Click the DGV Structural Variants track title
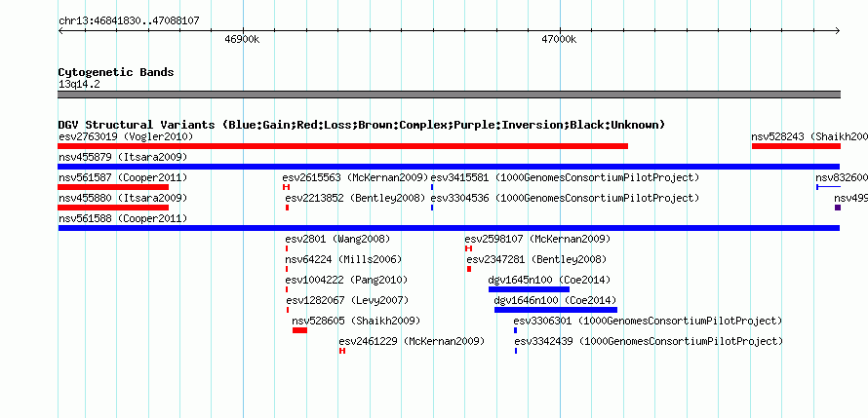This screenshot has width=868, height=418. click(362, 125)
